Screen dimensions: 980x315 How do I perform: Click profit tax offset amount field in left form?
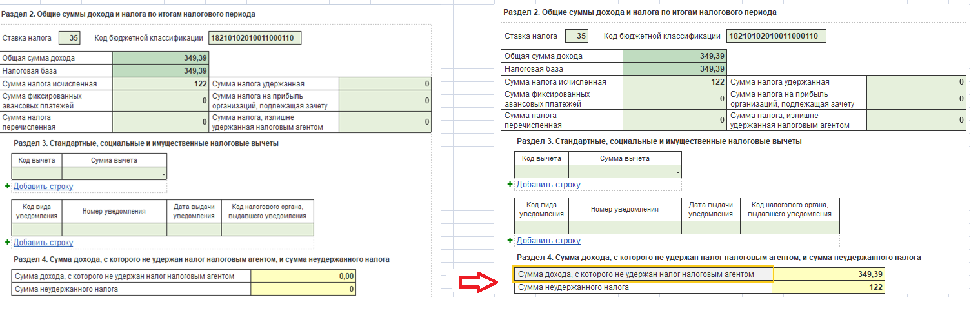(385, 101)
